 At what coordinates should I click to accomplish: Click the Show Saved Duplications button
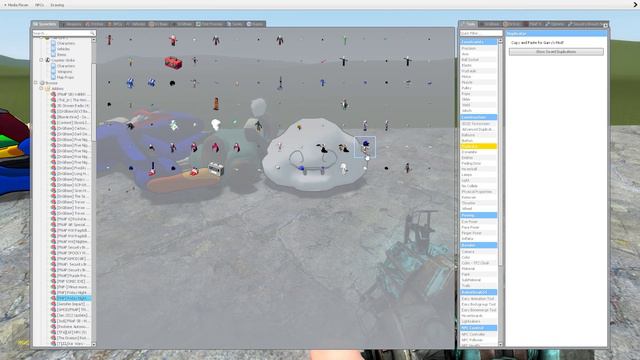[x=556, y=52]
